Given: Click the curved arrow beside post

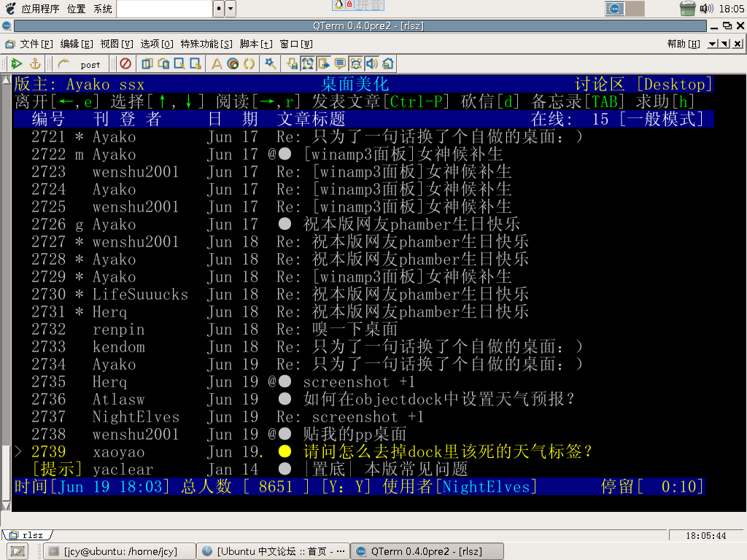Looking at the screenshot, I should [64, 63].
